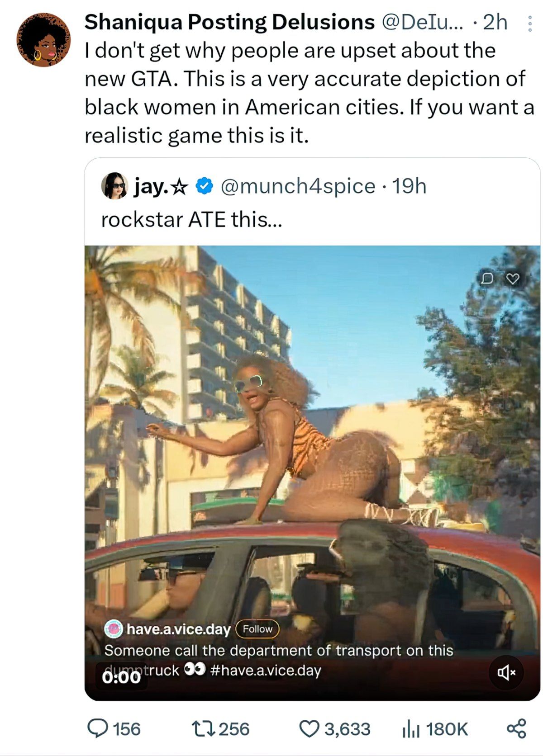Tap the comment icon in video overlay
This screenshot has height=756, width=543.
click(487, 279)
